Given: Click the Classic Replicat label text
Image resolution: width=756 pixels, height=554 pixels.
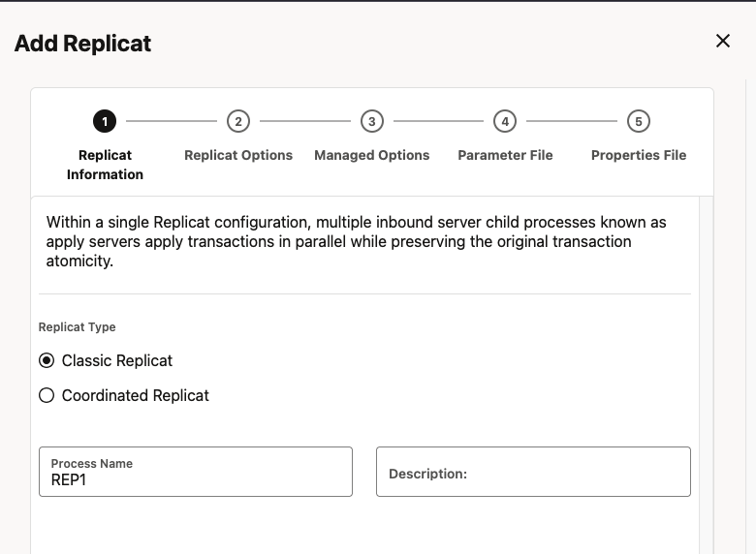Looking at the screenshot, I should (117, 360).
